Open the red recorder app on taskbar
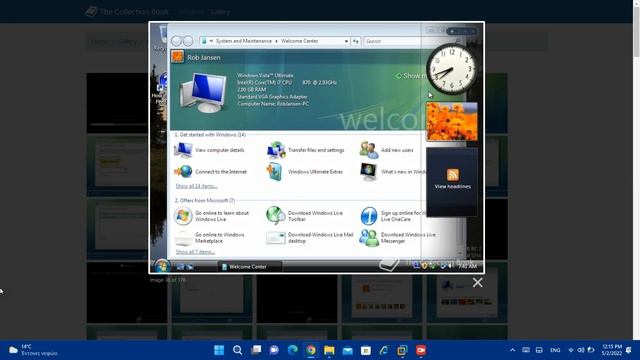 421,350
